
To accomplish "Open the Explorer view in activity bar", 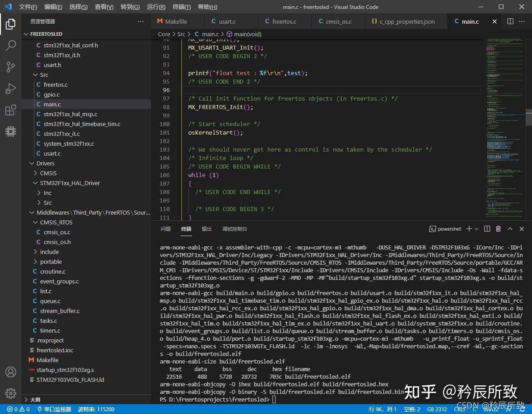I will pos(11,24).
